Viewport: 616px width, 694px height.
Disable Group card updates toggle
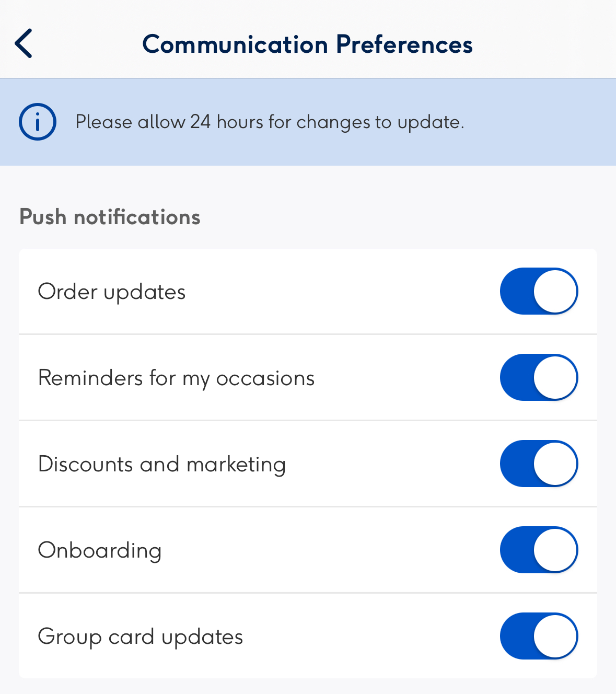click(539, 636)
